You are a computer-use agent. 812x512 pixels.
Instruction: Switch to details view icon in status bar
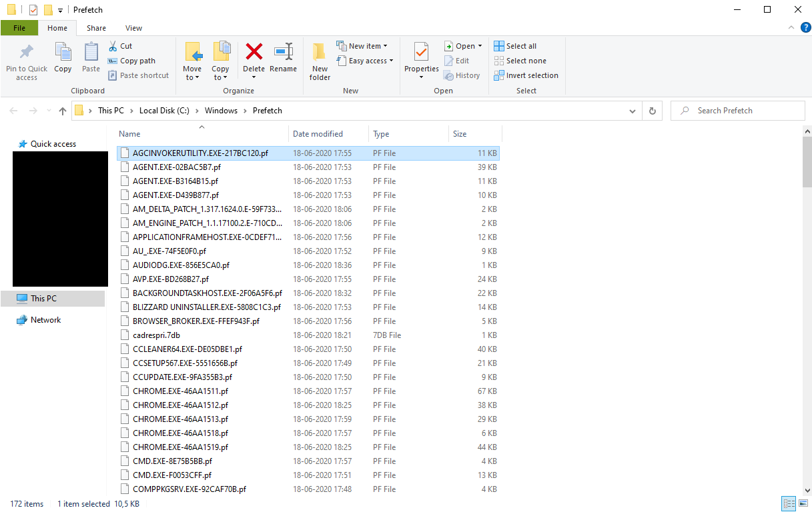[x=787, y=504]
